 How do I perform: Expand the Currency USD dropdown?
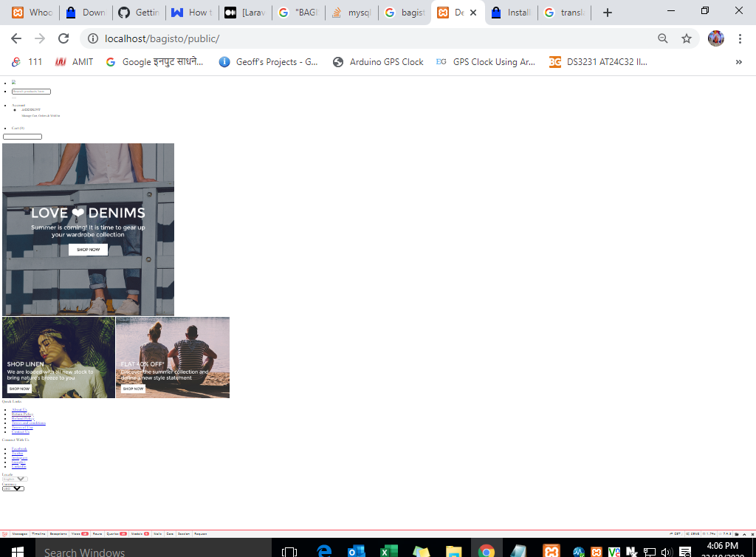pyautogui.click(x=13, y=488)
